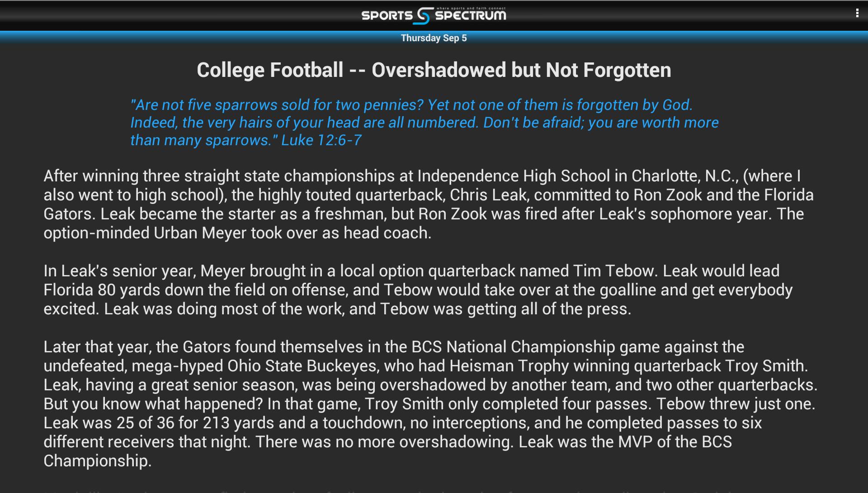Click the College Football article headline
This screenshot has height=493, width=868.
coord(434,70)
